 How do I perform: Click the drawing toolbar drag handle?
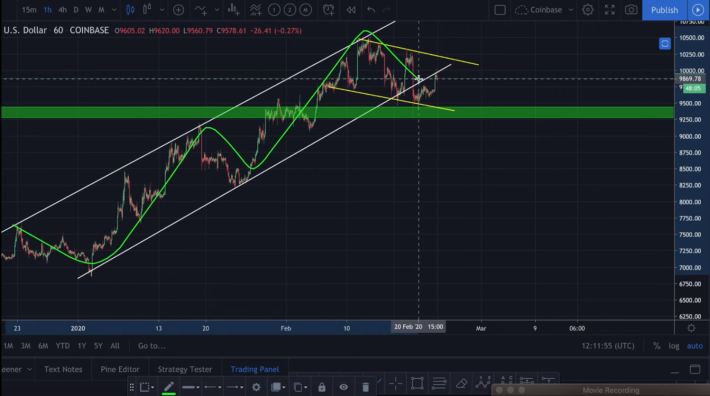(x=132, y=387)
